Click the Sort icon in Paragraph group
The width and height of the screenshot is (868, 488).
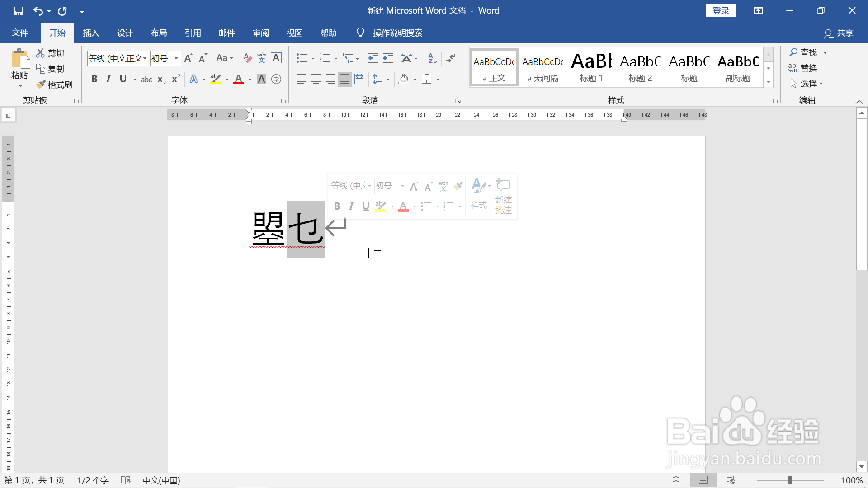pyautogui.click(x=431, y=58)
